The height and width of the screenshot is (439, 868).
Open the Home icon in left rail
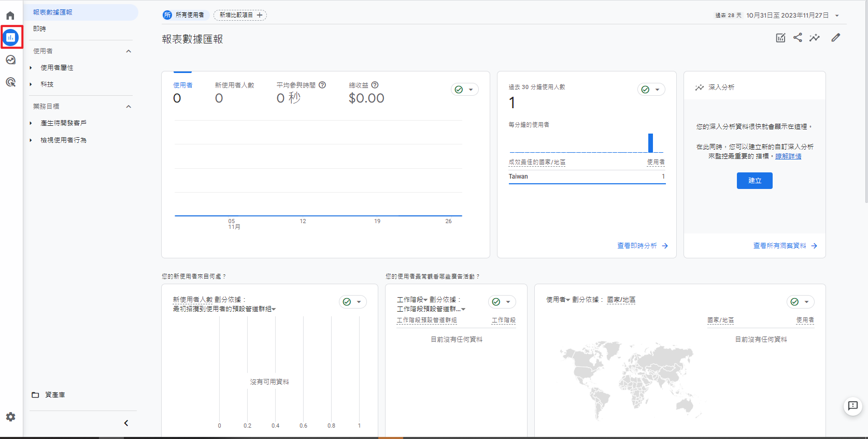pyautogui.click(x=10, y=15)
